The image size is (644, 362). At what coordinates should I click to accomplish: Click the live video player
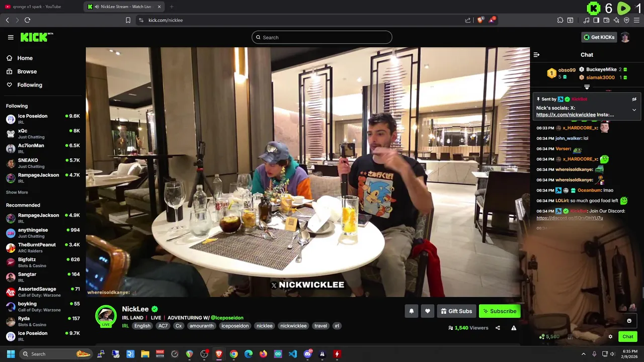pyautogui.click(x=307, y=172)
